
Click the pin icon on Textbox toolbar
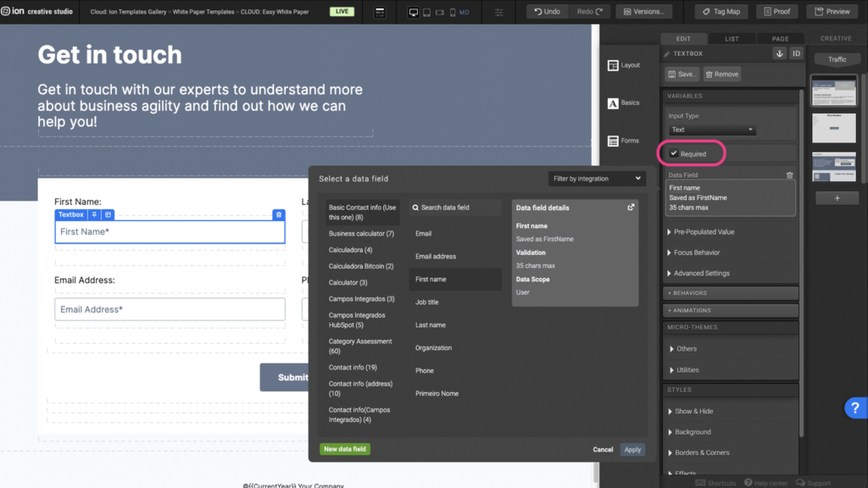pos(95,215)
